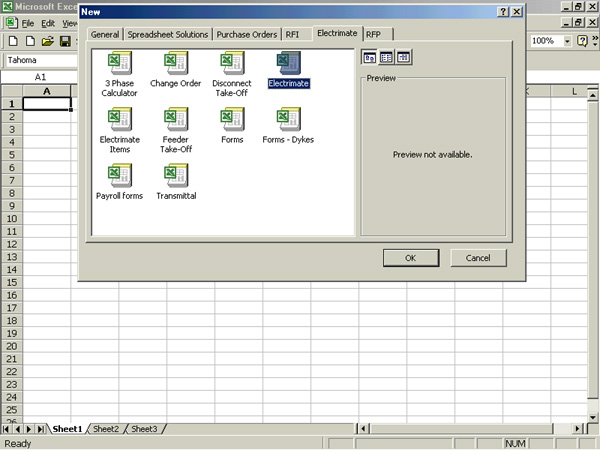Click the second new document toolbar icon
The height and width of the screenshot is (450, 600).
(x=30, y=41)
